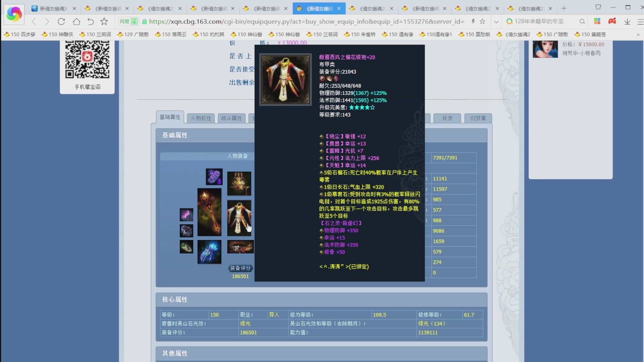The width and height of the screenshot is (644, 362).
Task: Reload the page with the refresh icon
Action: (61, 21)
